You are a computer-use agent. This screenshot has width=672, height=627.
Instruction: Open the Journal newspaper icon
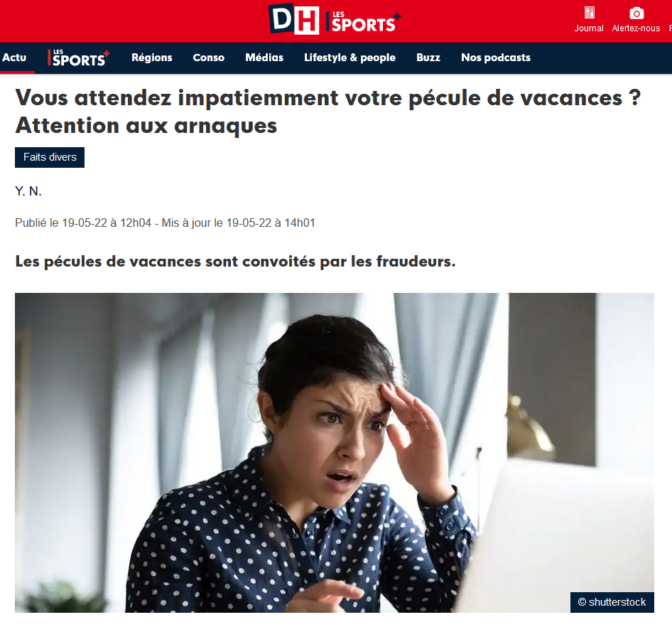(x=590, y=12)
